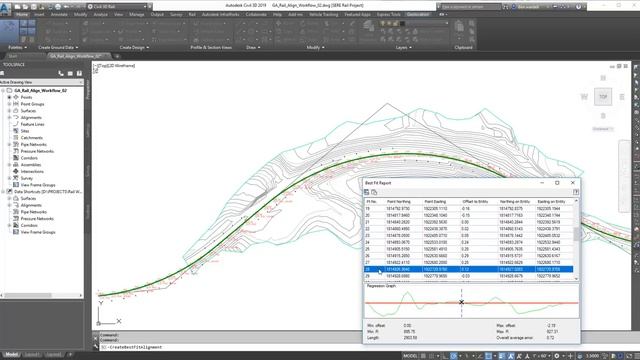
Task: Collapse the Data Shortcuts node
Action: point(3,191)
